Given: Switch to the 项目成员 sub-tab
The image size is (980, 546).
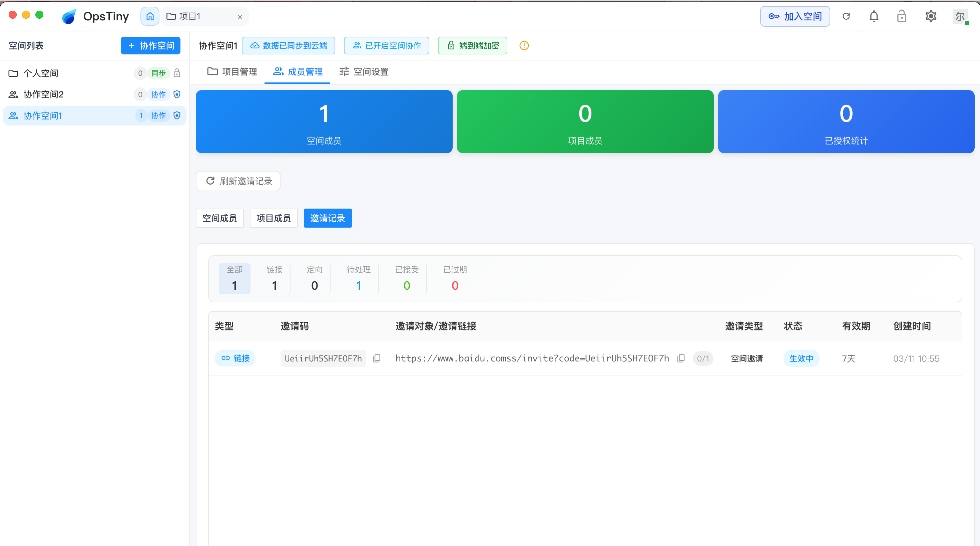Looking at the screenshot, I should pyautogui.click(x=274, y=218).
